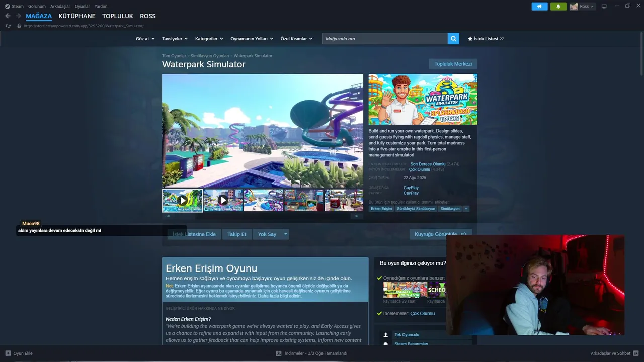Viewport: 644px width, 362px height.
Task: Open İndirmeler downloads status
Action: point(311,353)
